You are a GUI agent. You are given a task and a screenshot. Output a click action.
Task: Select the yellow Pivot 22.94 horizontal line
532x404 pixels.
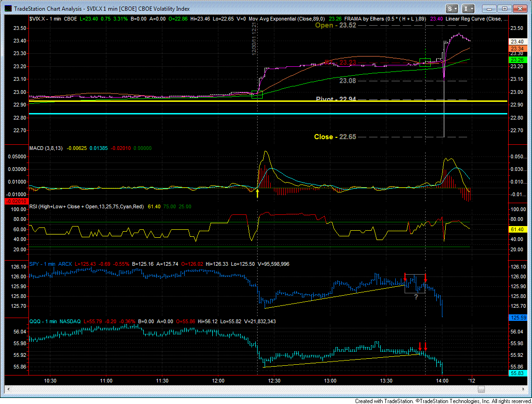[x=268, y=101]
